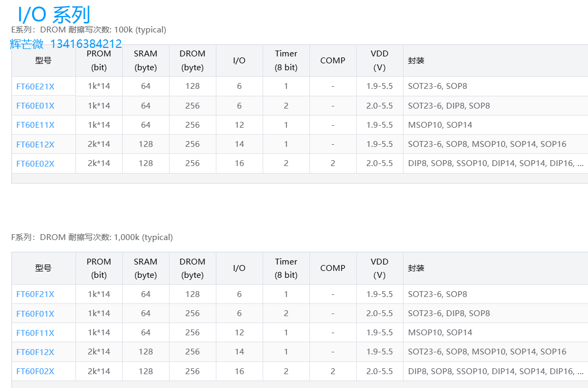Click FT60E02X truncated package list cell
The width and height of the screenshot is (588, 388).
tap(495, 163)
